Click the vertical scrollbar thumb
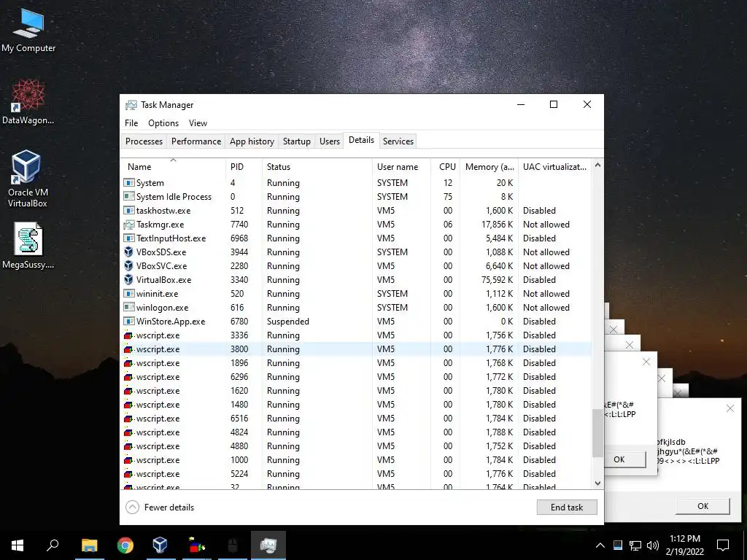This screenshot has width=747, height=560. pos(597,433)
